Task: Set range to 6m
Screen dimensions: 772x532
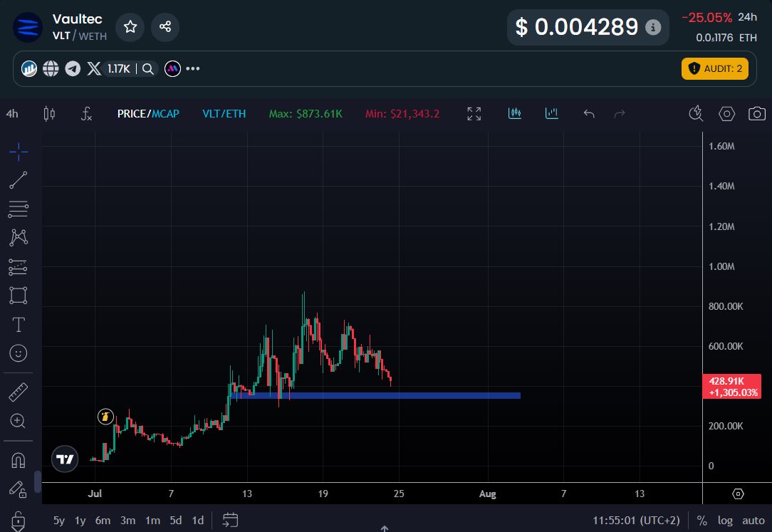Action: [x=103, y=520]
